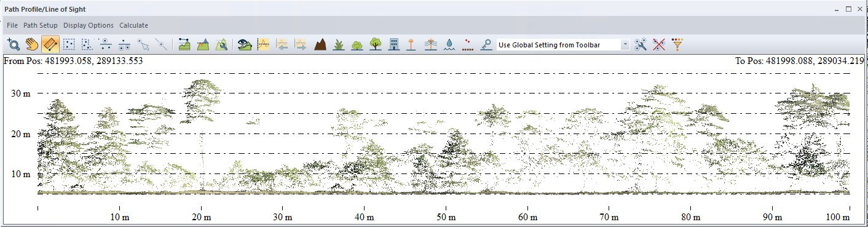This screenshot has height=227, width=868.
Task: Open the Calculate menu
Action: (133, 25)
